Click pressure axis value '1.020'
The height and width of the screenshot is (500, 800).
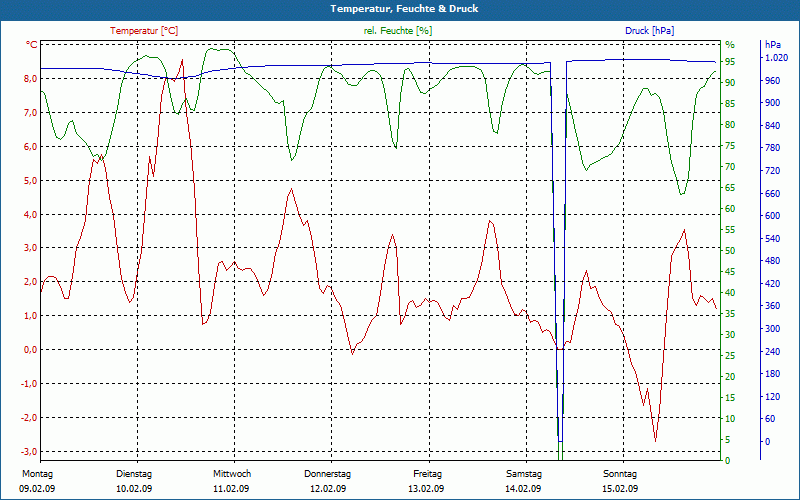coord(776,58)
